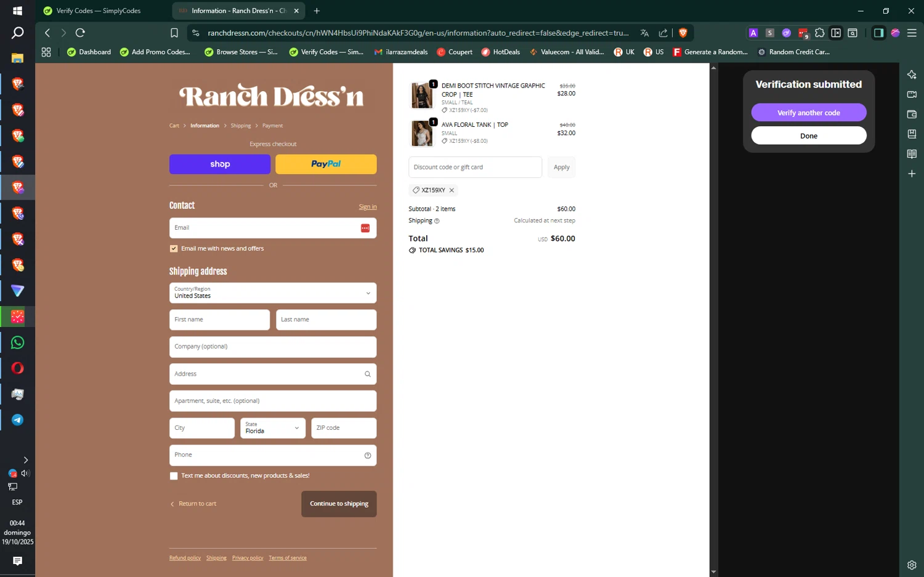The image size is (924, 577).
Task: Click the Demi Boot Stitch tee thumbnail
Action: (422, 95)
